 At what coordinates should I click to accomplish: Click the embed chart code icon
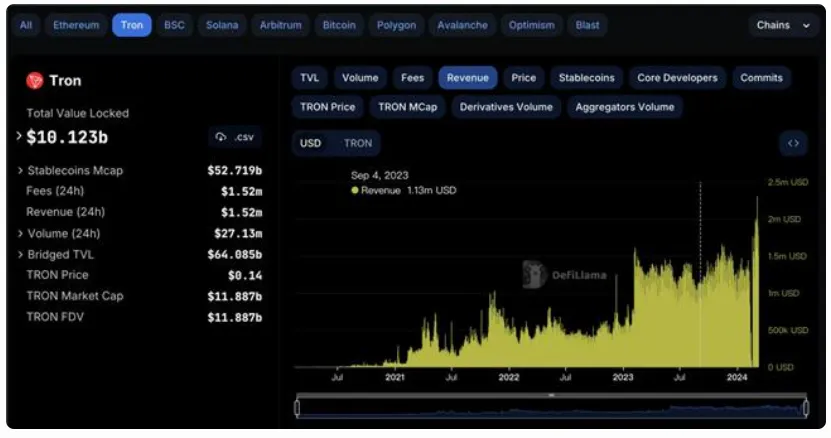(x=793, y=143)
